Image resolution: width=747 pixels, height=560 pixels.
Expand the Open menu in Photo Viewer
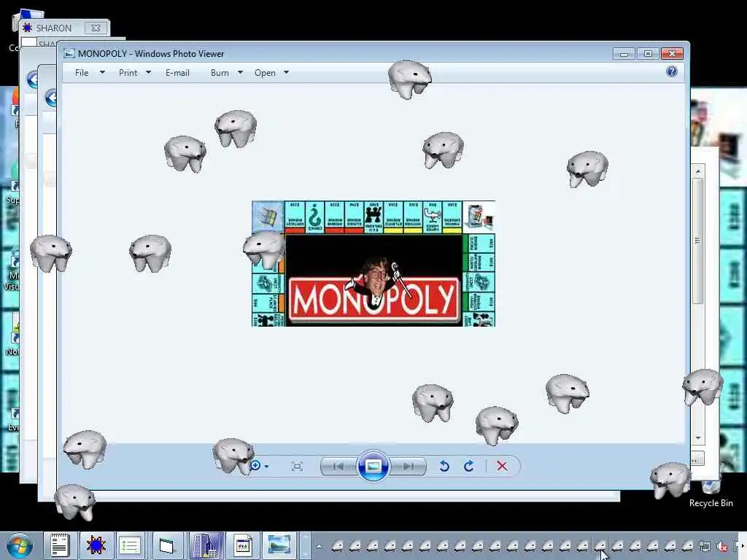click(x=271, y=73)
